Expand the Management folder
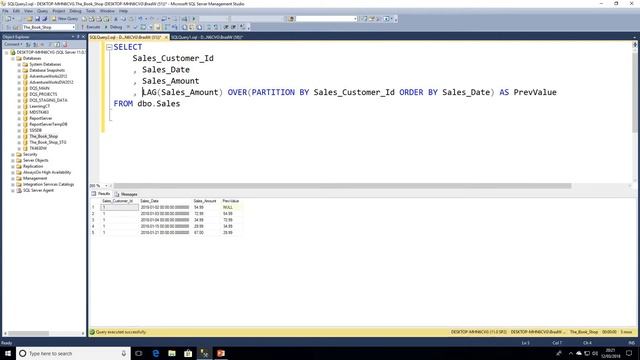The width and height of the screenshot is (640, 360). coord(13,178)
